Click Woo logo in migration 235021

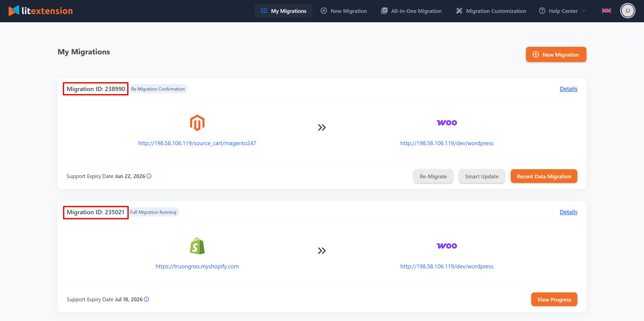447,246
